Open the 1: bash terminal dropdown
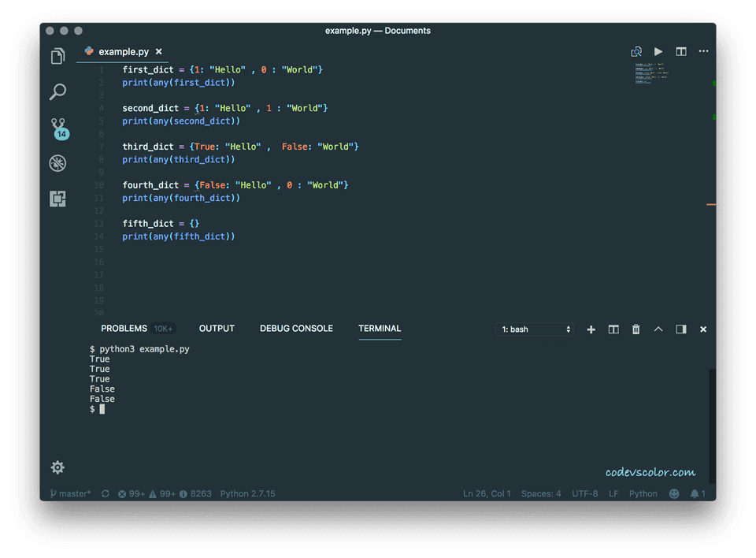756x558 pixels. pyautogui.click(x=535, y=329)
